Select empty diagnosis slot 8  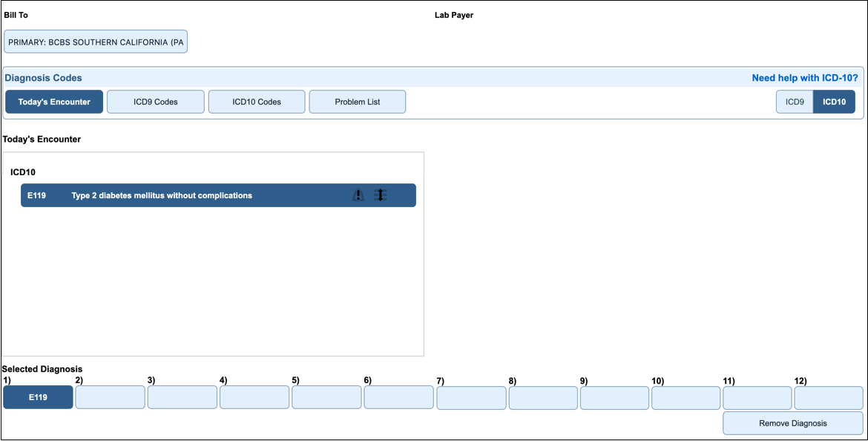pyautogui.click(x=543, y=398)
